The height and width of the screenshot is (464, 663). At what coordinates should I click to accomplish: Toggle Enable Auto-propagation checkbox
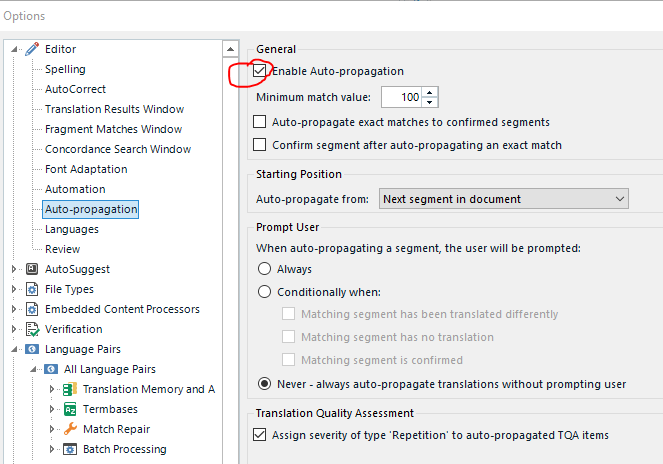click(x=259, y=71)
